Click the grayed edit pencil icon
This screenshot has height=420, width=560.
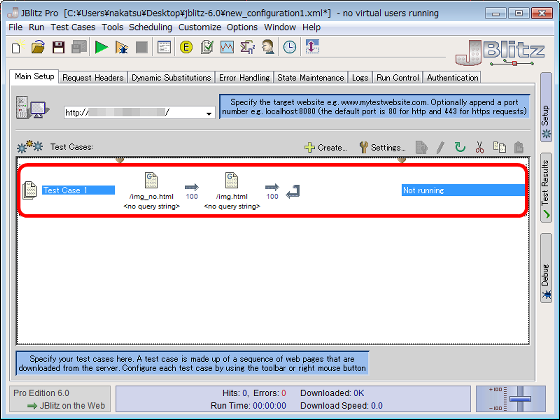coord(440,148)
